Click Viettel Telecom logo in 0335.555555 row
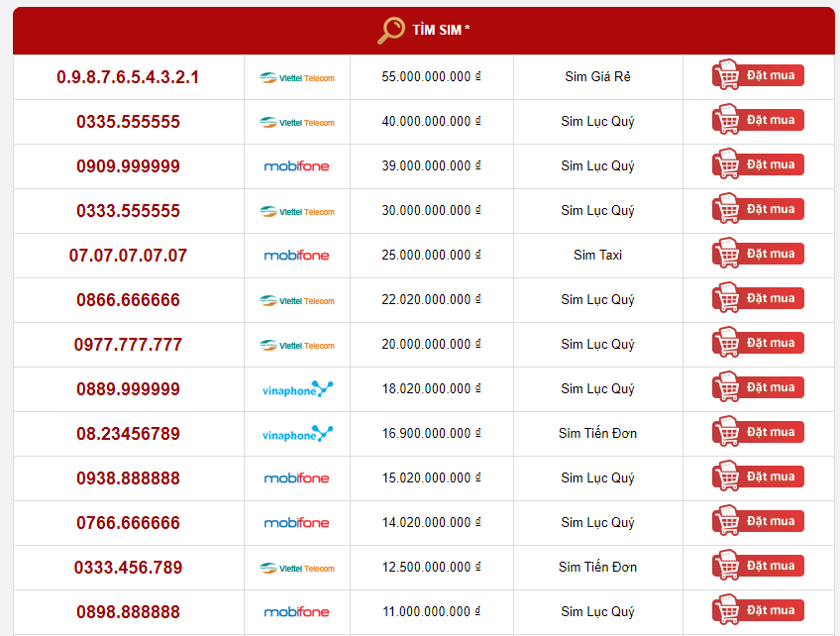Screen dimensions: 840x636 point(297,122)
